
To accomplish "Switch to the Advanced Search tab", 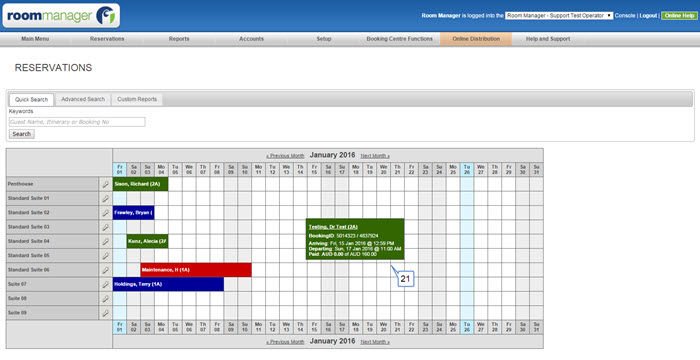I will pyautogui.click(x=83, y=99).
